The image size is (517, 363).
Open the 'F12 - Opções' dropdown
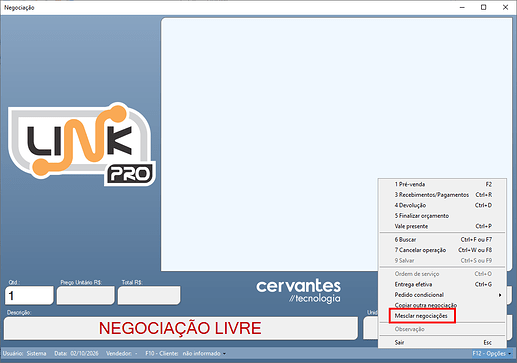(x=492, y=354)
